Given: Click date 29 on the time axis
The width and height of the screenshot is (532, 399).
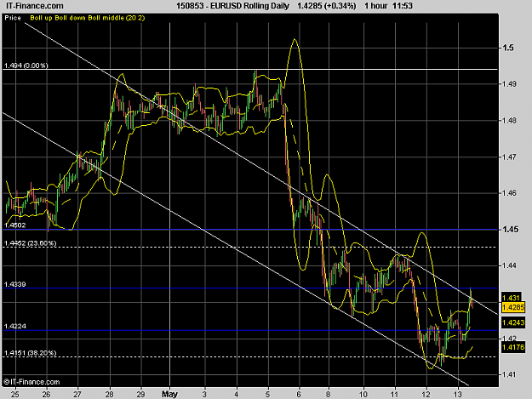Looking at the screenshot, I should click(x=140, y=394).
